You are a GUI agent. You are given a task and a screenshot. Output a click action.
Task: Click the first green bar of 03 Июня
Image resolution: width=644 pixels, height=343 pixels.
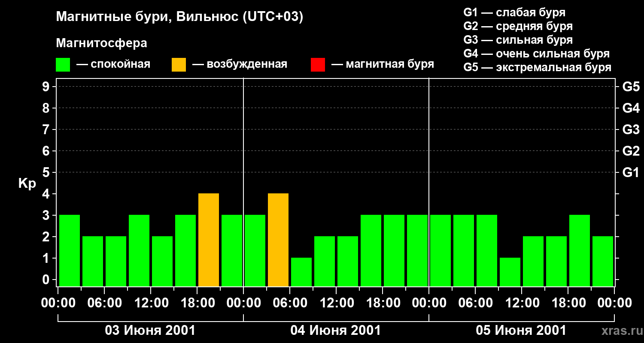coord(70,250)
